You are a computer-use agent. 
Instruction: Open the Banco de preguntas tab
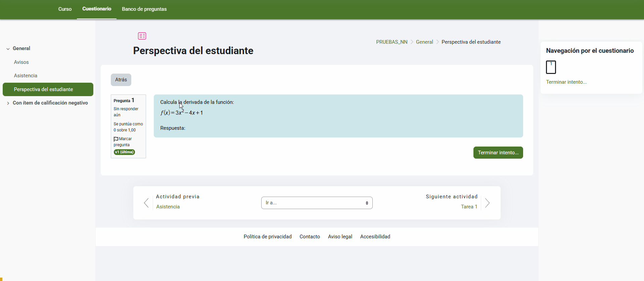pyautogui.click(x=144, y=9)
